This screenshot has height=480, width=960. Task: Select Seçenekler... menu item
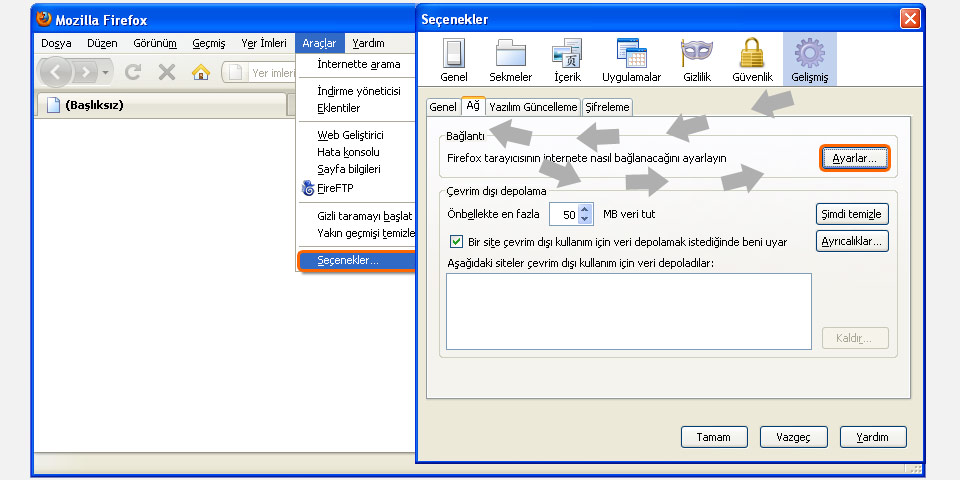click(x=357, y=260)
